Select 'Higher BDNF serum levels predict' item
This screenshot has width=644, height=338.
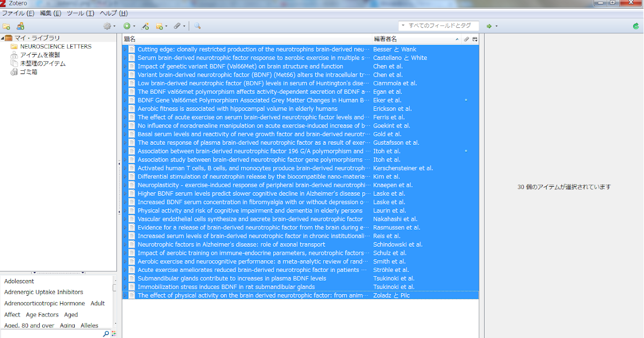pyautogui.click(x=254, y=194)
